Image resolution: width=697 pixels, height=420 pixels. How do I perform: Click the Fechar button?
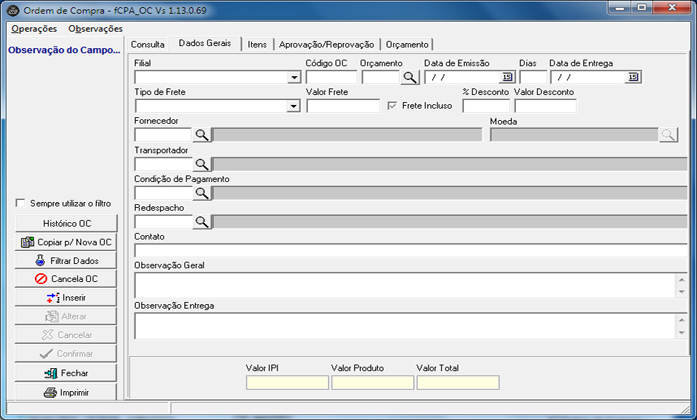pyautogui.click(x=66, y=373)
